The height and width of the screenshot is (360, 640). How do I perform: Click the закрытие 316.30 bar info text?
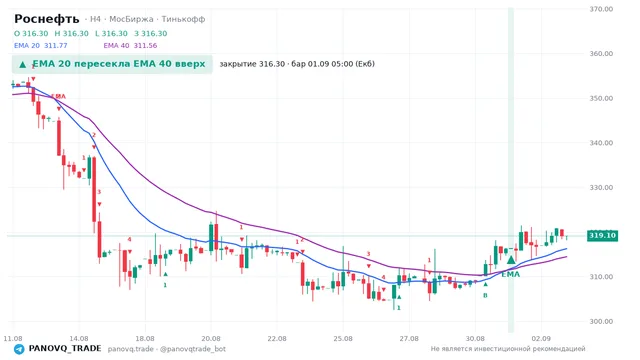(297, 64)
